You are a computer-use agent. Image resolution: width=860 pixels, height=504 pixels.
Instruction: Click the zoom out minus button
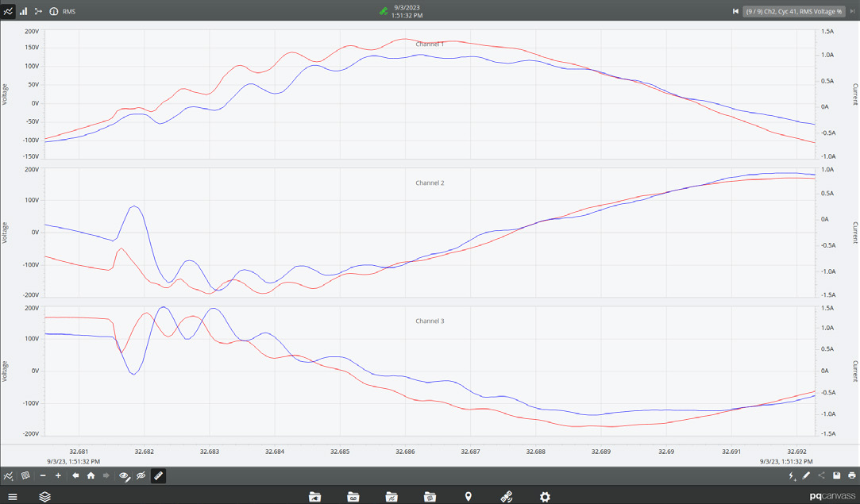[43, 476]
